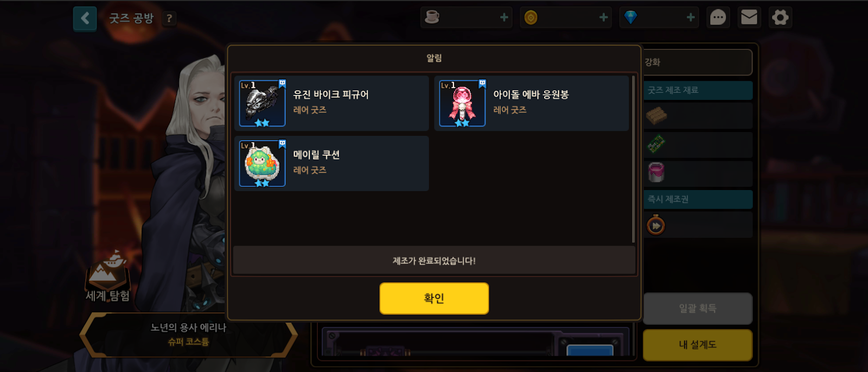
Task: Switch to the 강화 tab
Action: pos(698,62)
